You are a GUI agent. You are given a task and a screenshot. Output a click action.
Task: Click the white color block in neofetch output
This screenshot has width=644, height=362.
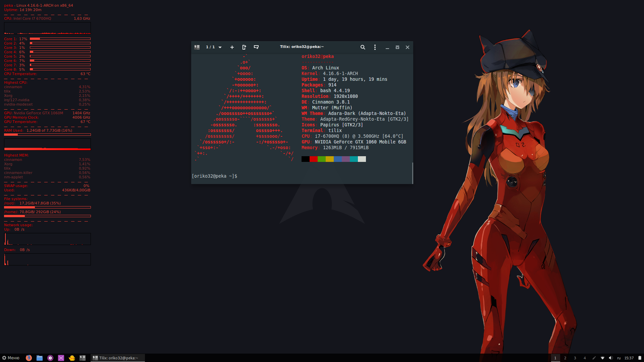point(362,159)
